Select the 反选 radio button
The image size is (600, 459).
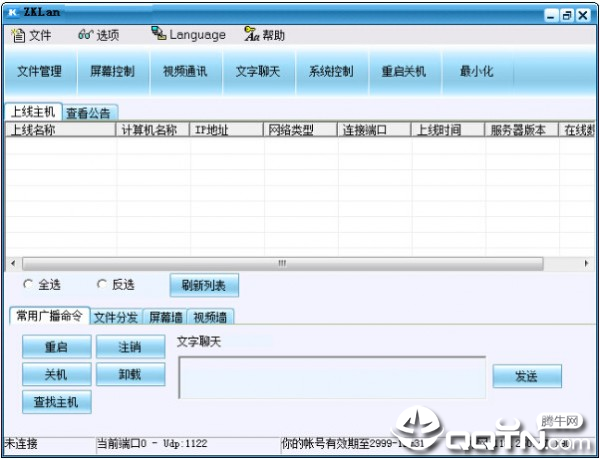(x=101, y=284)
